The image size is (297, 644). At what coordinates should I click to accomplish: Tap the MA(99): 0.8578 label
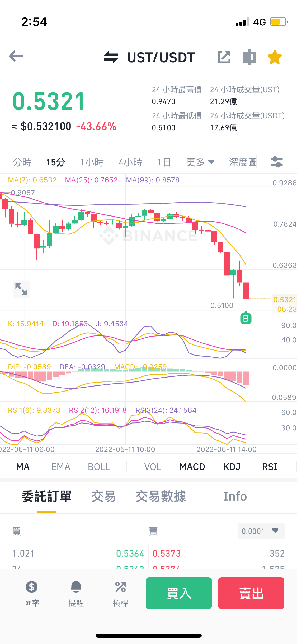pyautogui.click(x=153, y=180)
